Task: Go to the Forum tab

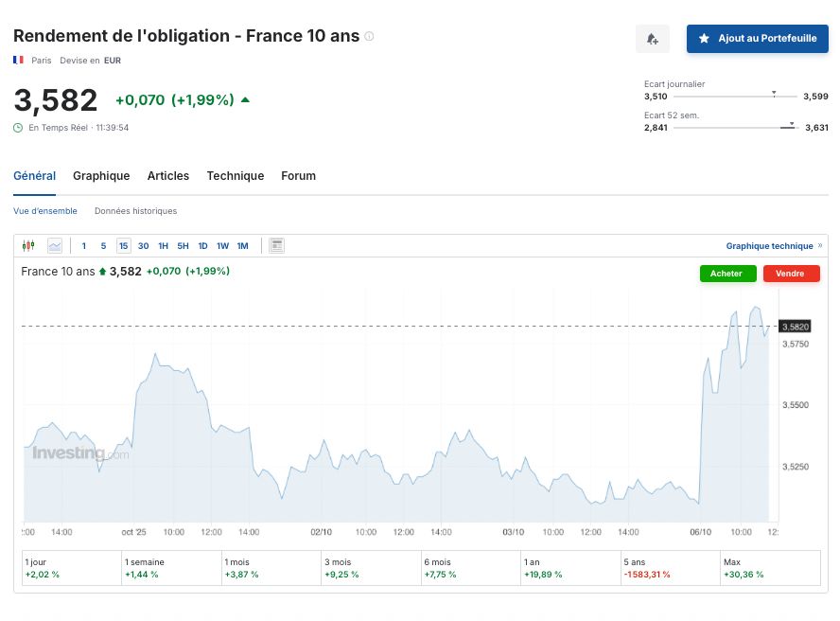Action: [298, 176]
